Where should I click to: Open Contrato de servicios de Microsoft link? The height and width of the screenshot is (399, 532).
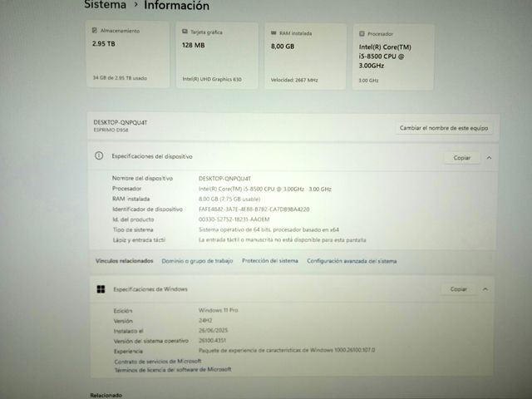tap(158, 362)
